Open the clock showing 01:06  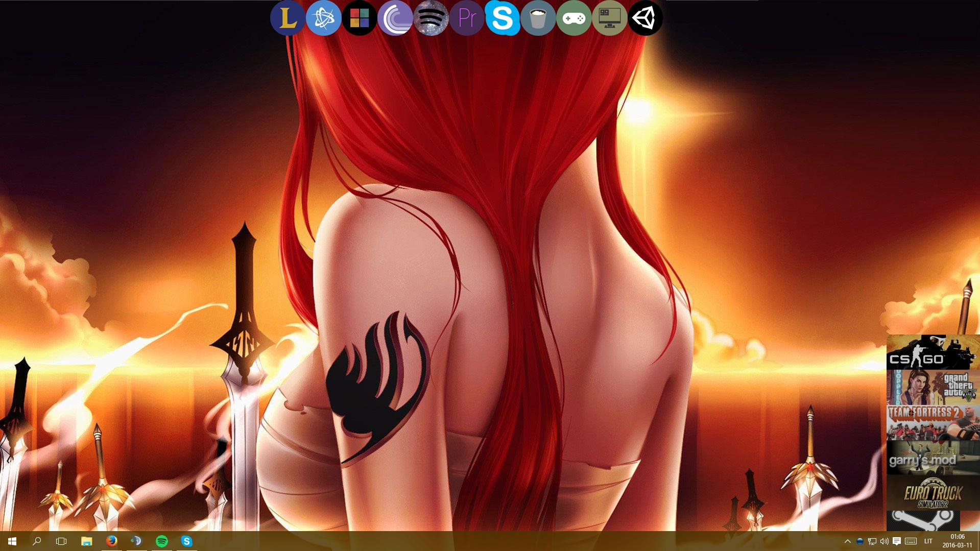tap(957, 541)
